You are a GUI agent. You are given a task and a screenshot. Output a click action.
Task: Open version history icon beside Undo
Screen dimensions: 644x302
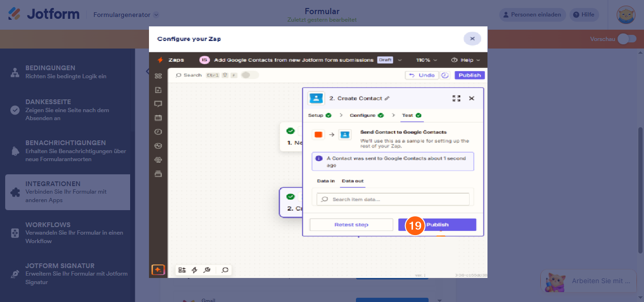click(445, 75)
